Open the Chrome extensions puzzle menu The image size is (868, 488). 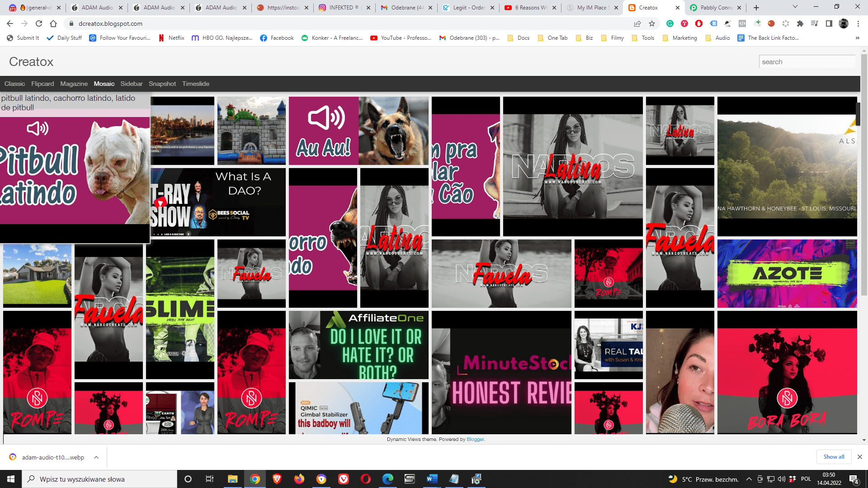tap(800, 23)
